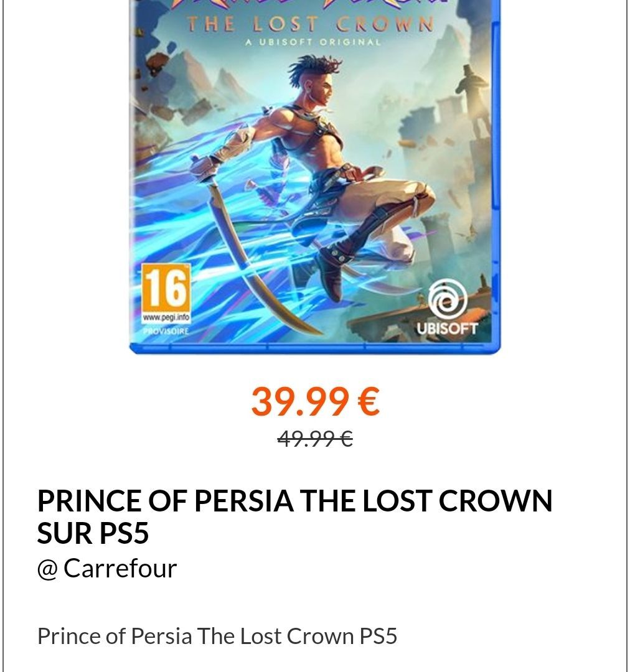
Task: Click the PEGI 16 rating badge
Action: click(x=166, y=292)
